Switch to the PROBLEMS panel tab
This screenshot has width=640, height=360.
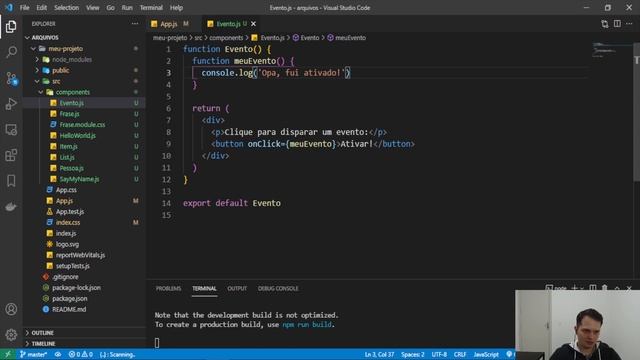(x=168, y=288)
